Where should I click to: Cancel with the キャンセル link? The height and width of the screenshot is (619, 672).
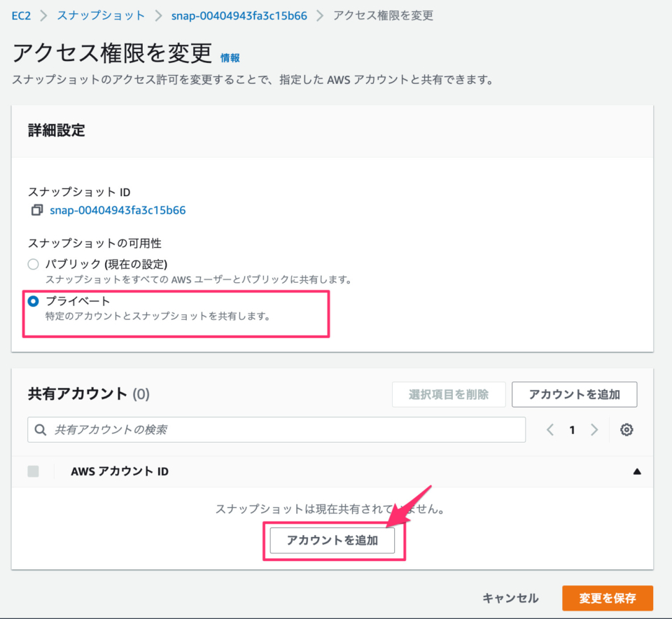(510, 598)
